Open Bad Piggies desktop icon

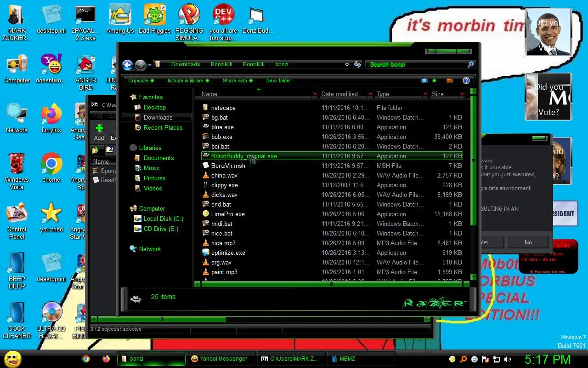pyautogui.click(x=155, y=19)
